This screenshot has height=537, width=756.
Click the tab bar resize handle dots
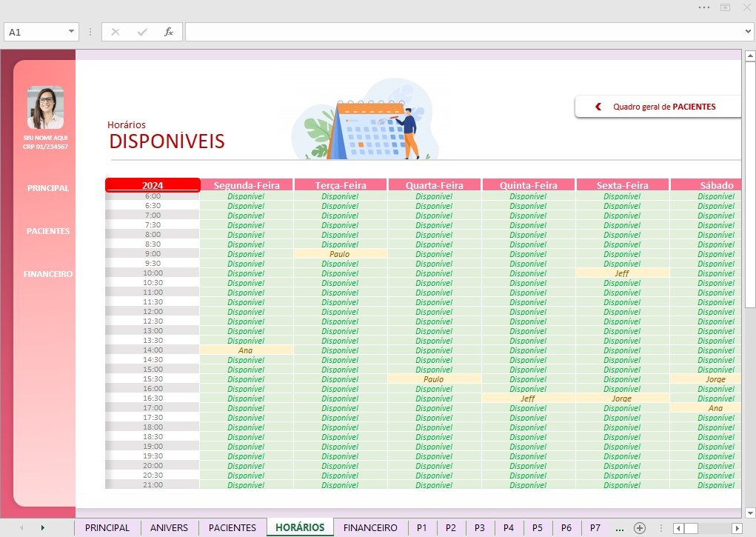coord(661,528)
